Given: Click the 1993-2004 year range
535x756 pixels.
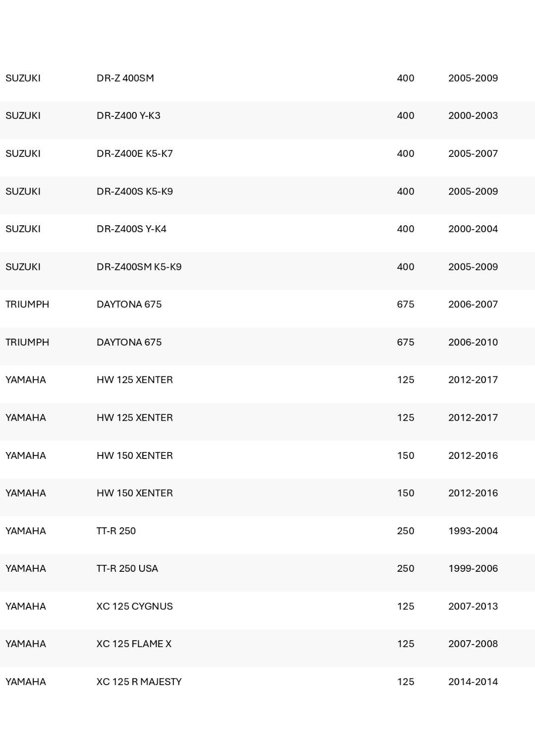Looking at the screenshot, I should pyautogui.click(x=473, y=531).
